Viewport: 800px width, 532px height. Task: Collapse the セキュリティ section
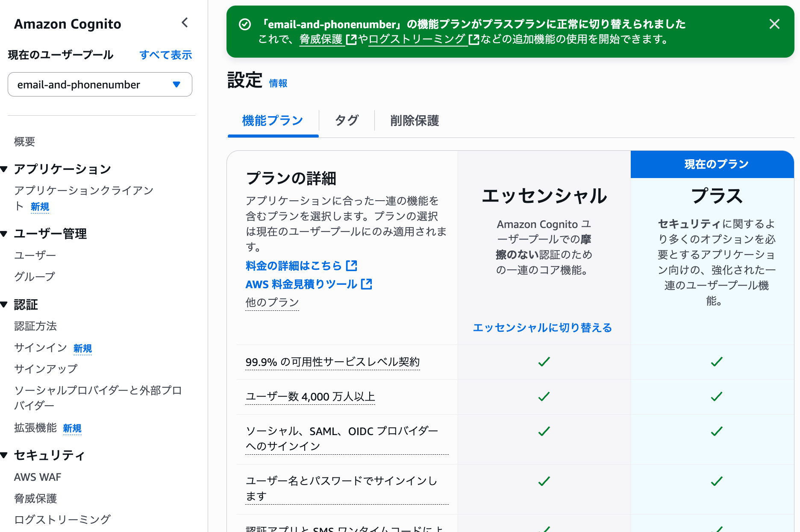click(4, 455)
